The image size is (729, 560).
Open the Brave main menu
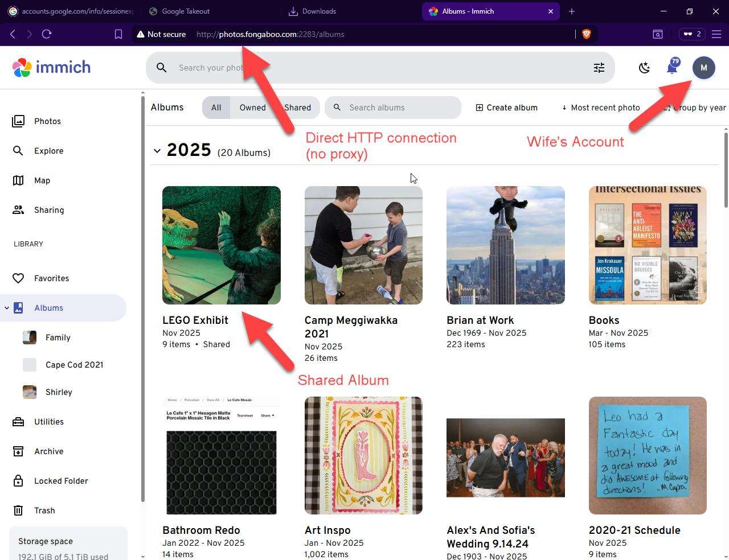click(716, 34)
